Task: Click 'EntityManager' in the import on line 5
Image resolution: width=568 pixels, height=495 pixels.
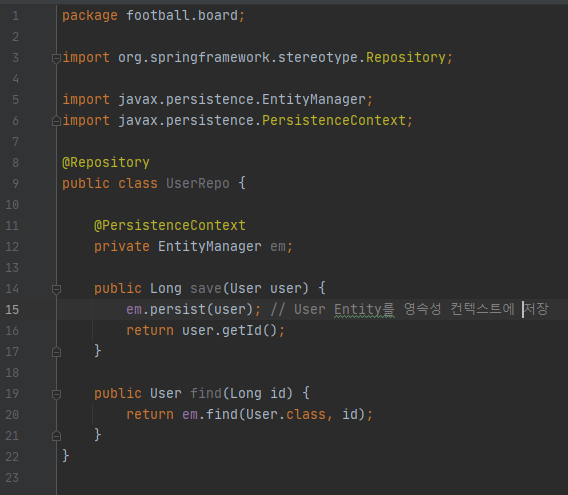Action: (314, 100)
